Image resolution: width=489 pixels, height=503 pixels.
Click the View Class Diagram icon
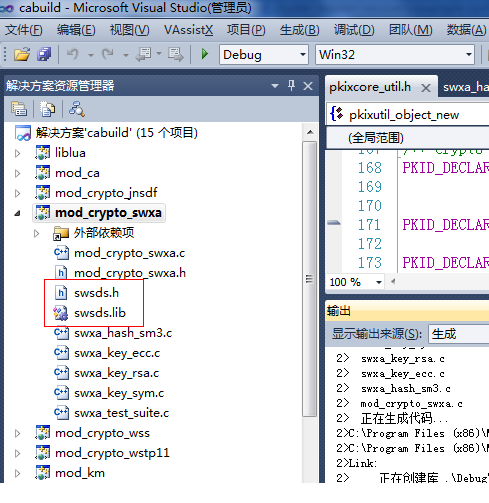pyautogui.click(x=77, y=109)
